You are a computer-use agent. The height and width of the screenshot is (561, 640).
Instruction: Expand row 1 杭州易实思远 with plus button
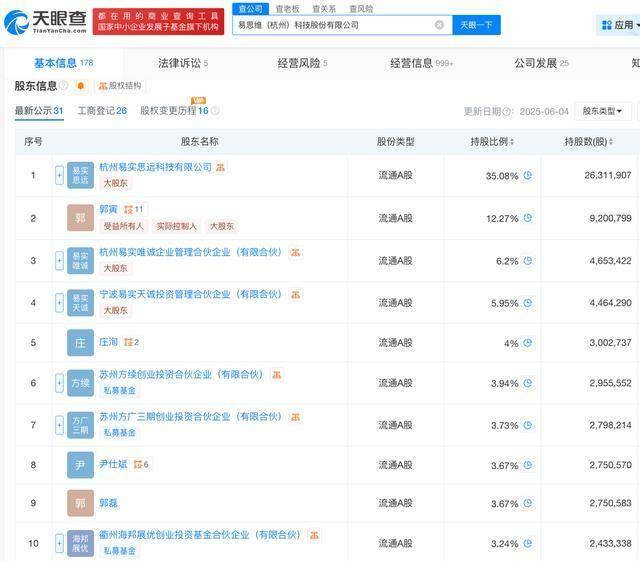click(x=59, y=176)
